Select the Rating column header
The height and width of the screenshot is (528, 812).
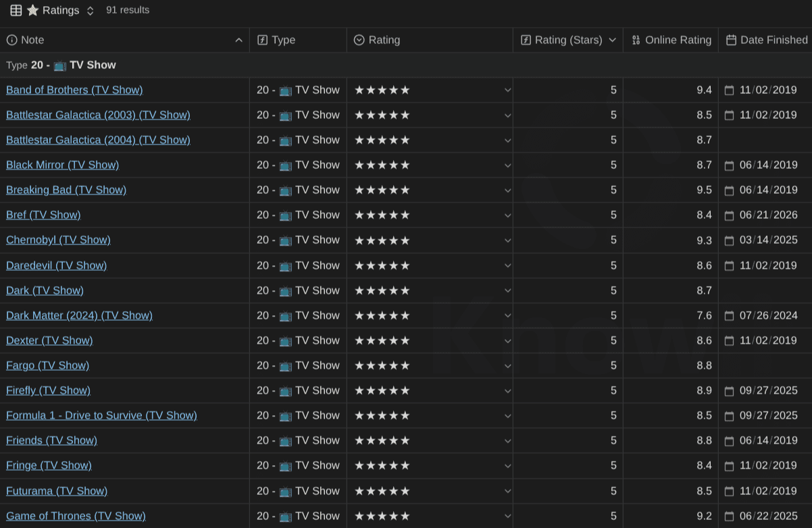430,40
